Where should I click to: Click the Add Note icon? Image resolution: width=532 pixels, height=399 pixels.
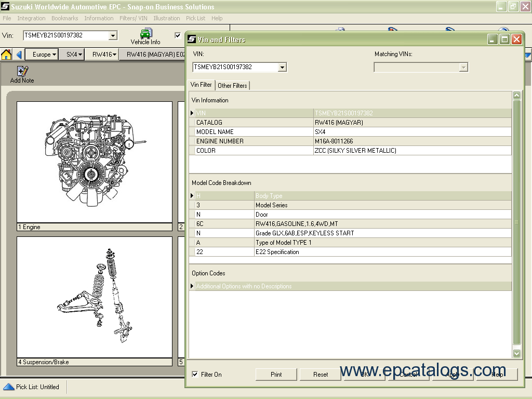pos(22,72)
